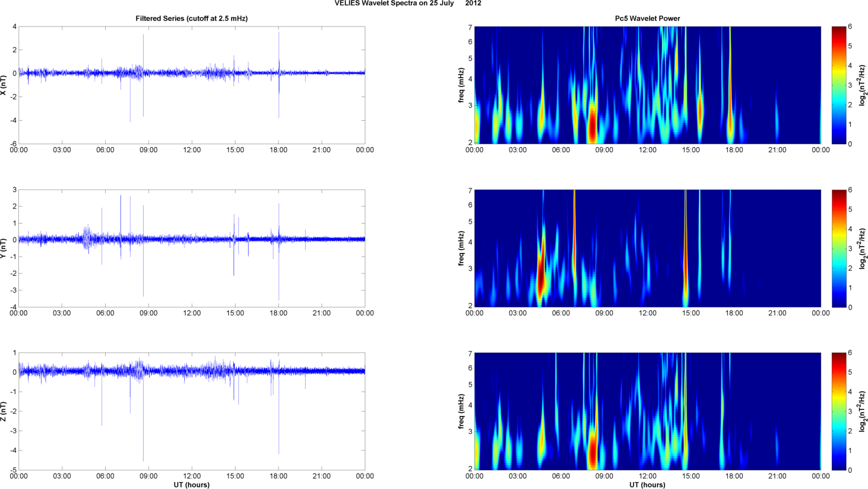Image resolution: width=868 pixels, height=489 pixels.
Task: Click the colorbar beside the top spectrogram
Action: pos(839,85)
